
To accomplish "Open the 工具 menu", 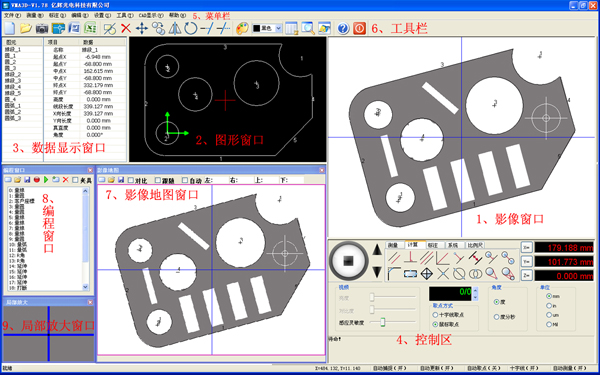I will [125, 16].
